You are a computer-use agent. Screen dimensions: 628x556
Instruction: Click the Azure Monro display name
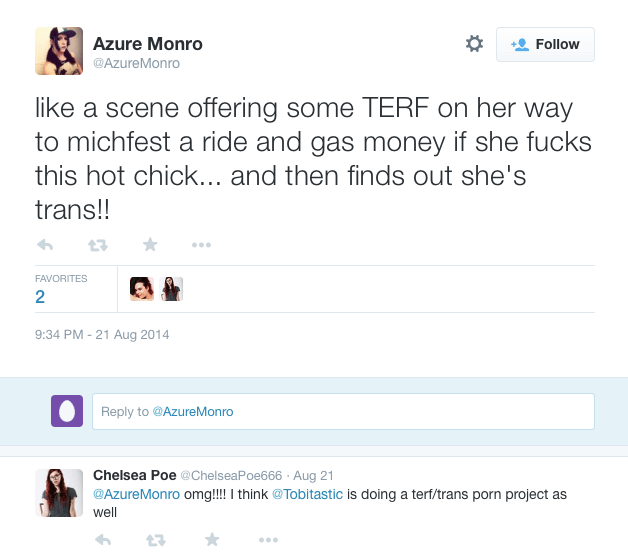click(x=147, y=43)
